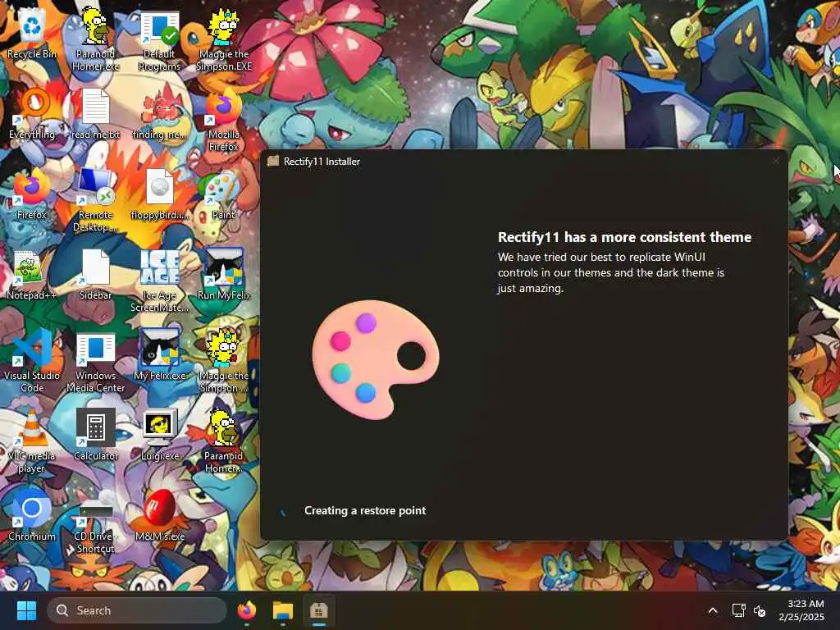Select the Everything search shortcut icon
The height and width of the screenshot is (630, 840).
pyautogui.click(x=32, y=113)
